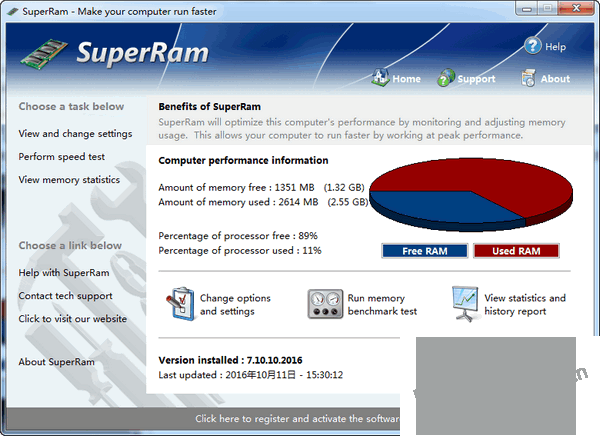
Task: Click the Support globe icon
Action: (446, 78)
